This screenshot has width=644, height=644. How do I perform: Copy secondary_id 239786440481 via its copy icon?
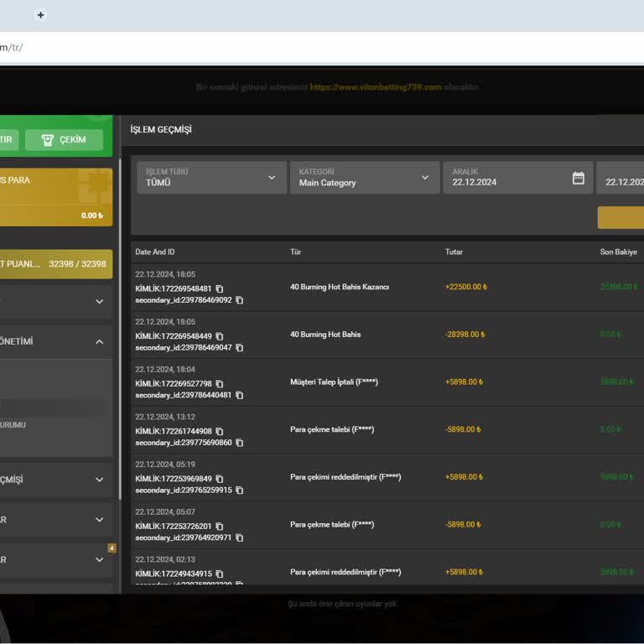click(x=239, y=395)
